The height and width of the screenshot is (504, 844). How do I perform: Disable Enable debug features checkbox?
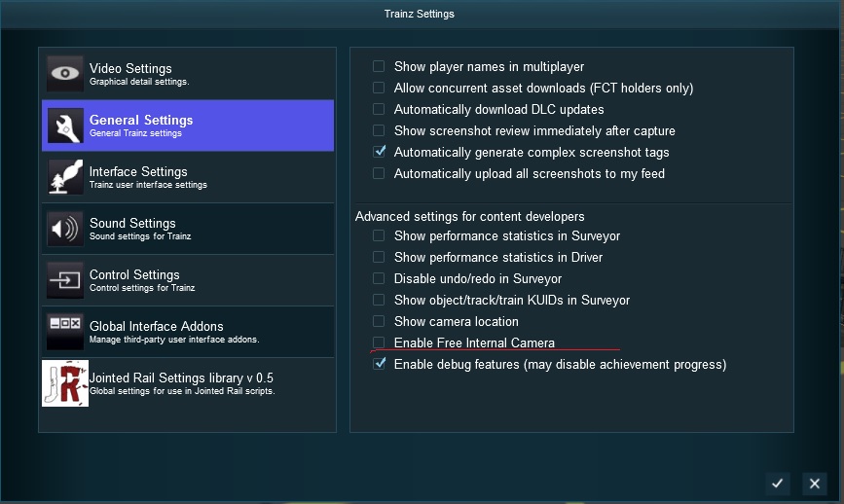379,364
